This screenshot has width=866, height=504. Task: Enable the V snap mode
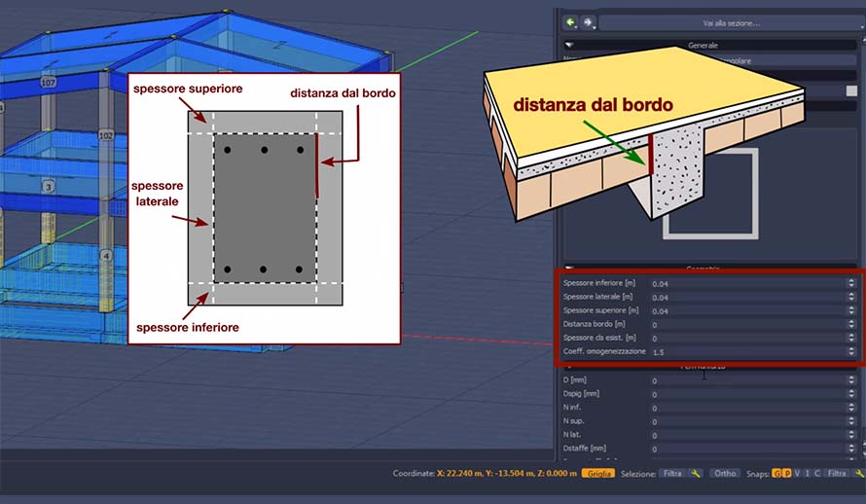[x=797, y=473]
